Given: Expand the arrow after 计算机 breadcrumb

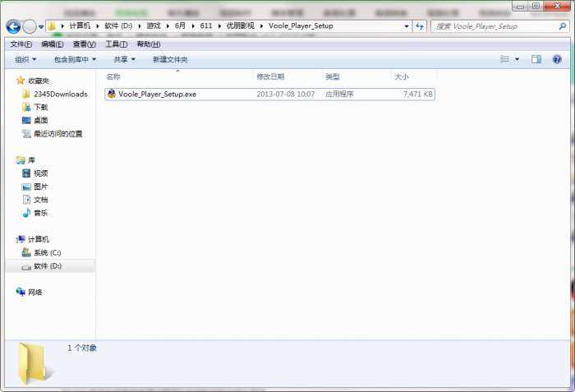Looking at the screenshot, I should [98, 26].
